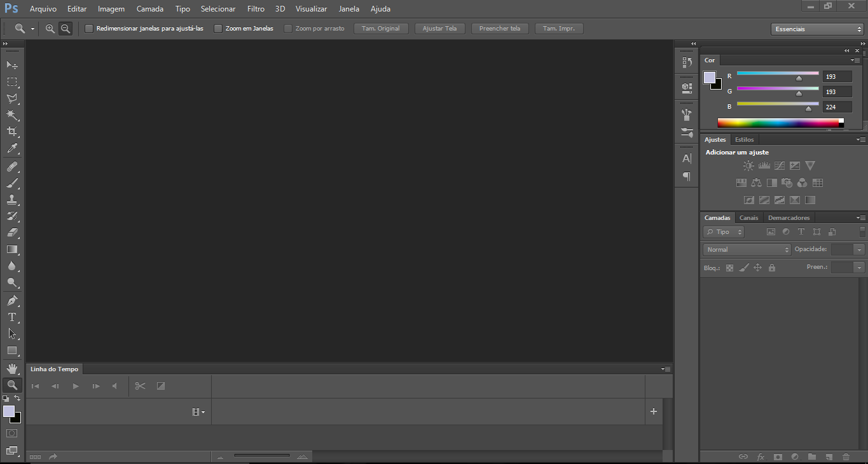
Task: Toggle lock position icon
Action: 757,268
